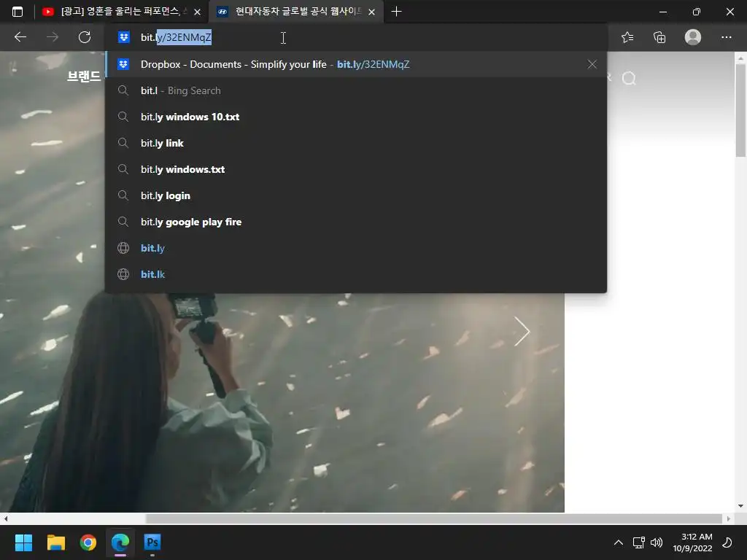This screenshot has height=560, width=747.
Task: Open the user profile avatar
Action: click(x=693, y=37)
